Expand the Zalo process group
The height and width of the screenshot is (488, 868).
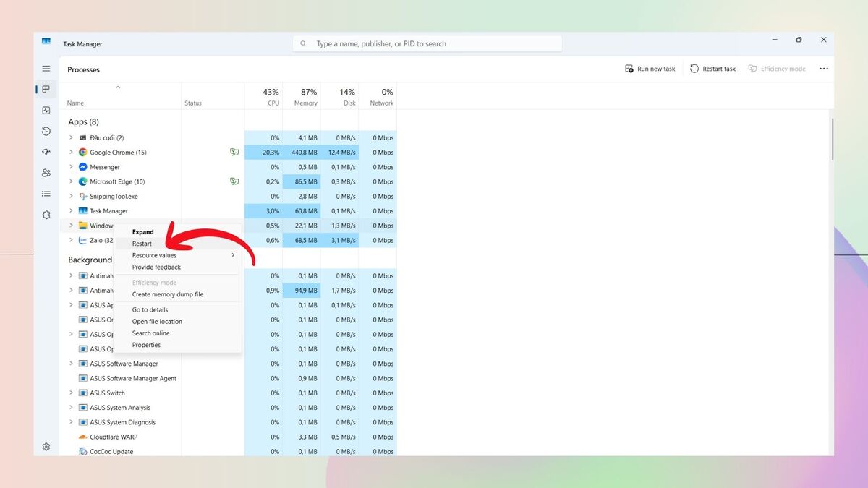pyautogui.click(x=71, y=240)
